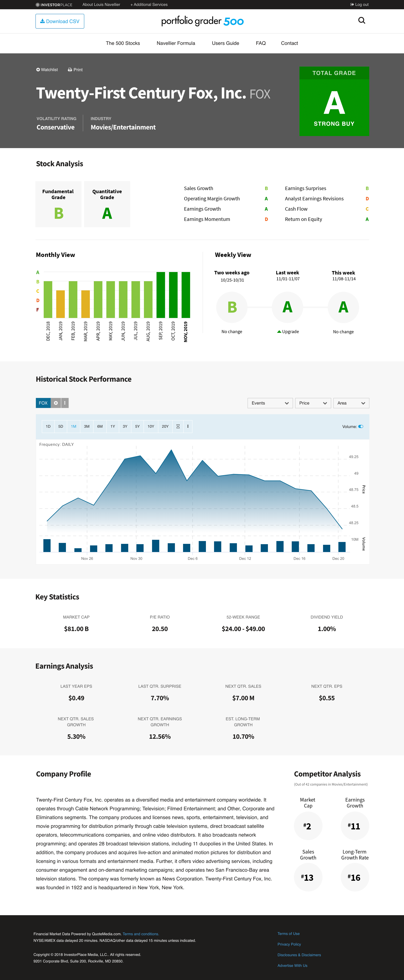Click the 20.50 P/E ratio value
The width and height of the screenshot is (404, 980).
[x=160, y=629]
